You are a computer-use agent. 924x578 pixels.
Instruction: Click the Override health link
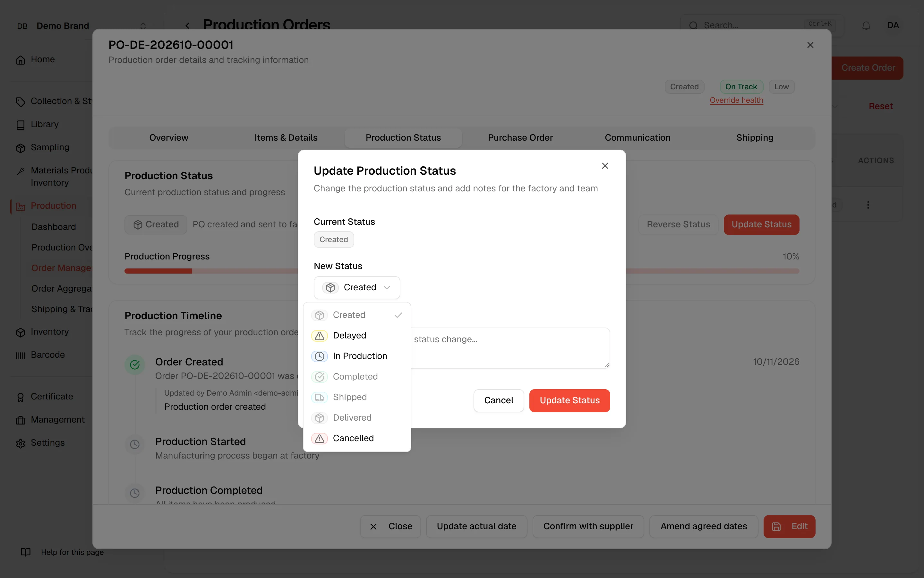pos(736,100)
